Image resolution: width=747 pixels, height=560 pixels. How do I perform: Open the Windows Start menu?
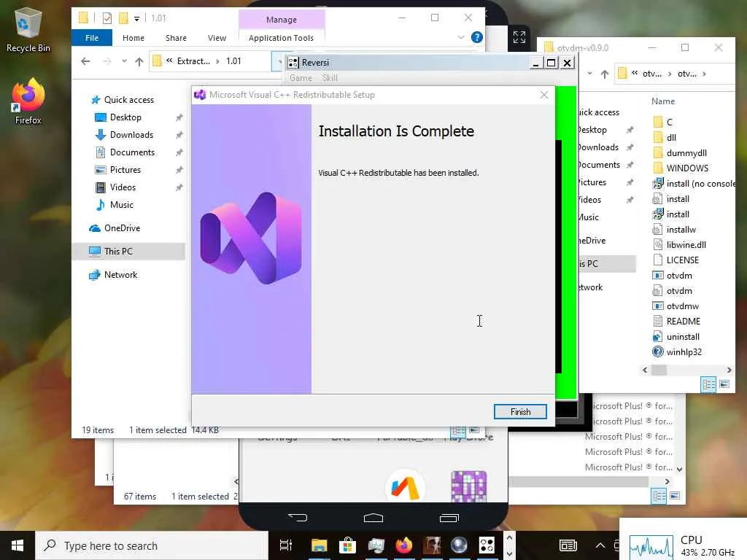coord(18,545)
